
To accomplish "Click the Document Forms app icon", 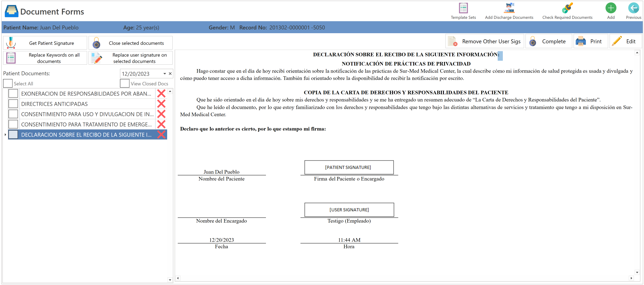I will [x=11, y=11].
